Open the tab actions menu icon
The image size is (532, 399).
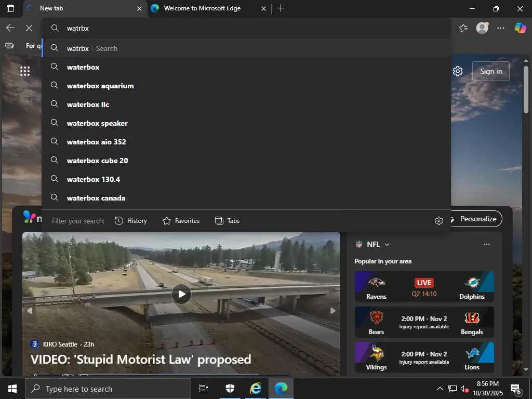pyautogui.click(x=10, y=8)
